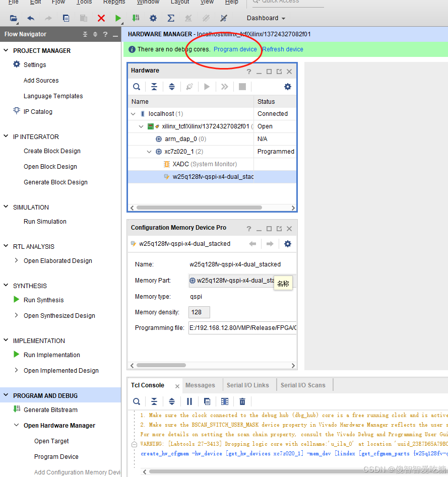Search in the Hardware panel
Screen dimensions: 448x477
[x=137, y=87]
